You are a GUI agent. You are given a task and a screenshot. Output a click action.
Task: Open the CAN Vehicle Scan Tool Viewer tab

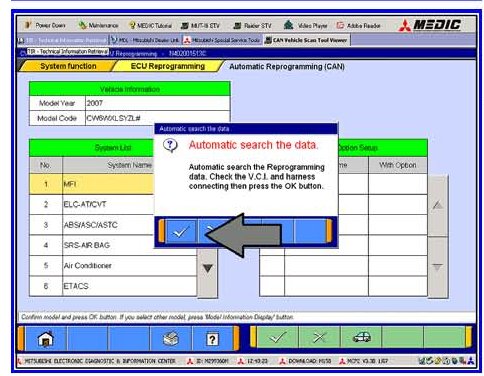pos(306,40)
